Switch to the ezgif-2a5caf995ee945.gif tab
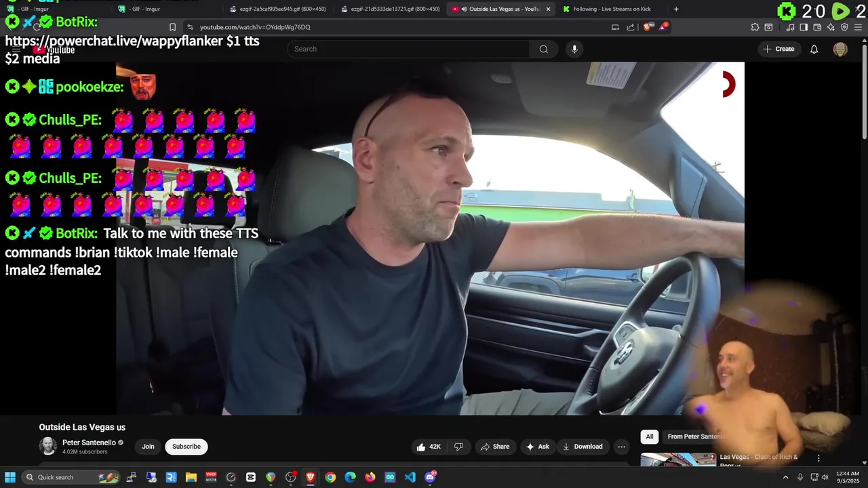868x488 pixels. coord(278,9)
